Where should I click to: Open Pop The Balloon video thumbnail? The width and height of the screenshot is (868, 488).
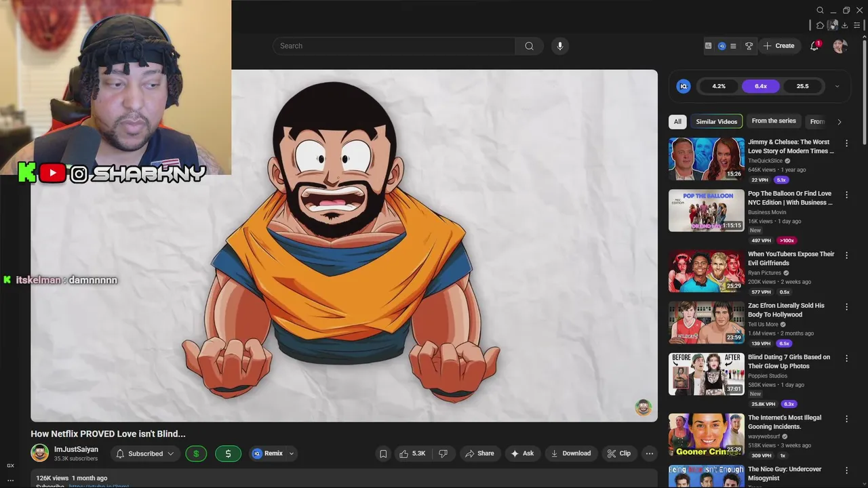(706, 211)
